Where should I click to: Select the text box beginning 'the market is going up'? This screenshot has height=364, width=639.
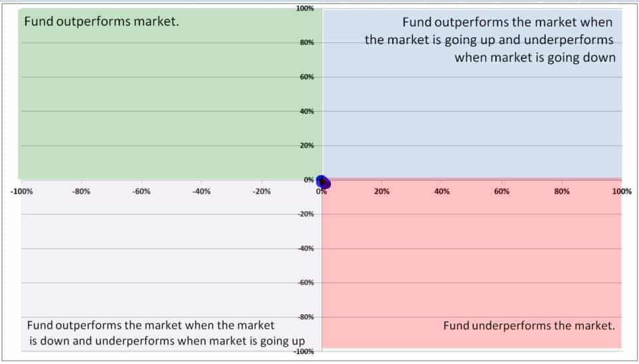(489, 39)
